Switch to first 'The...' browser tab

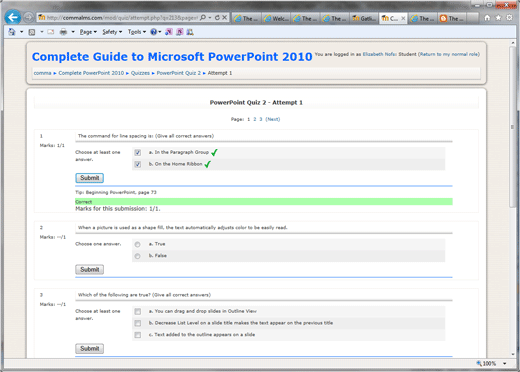click(x=247, y=18)
